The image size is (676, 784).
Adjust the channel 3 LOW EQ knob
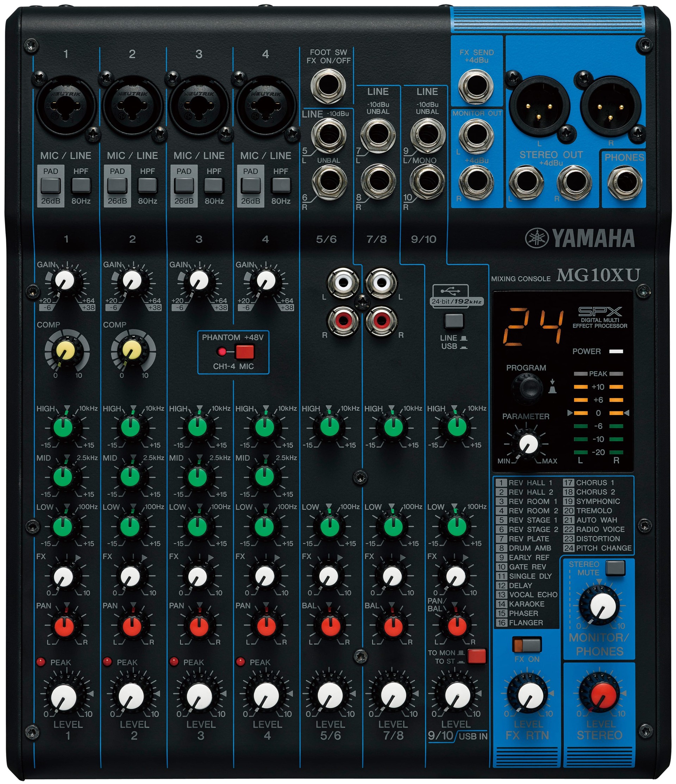[x=198, y=525]
